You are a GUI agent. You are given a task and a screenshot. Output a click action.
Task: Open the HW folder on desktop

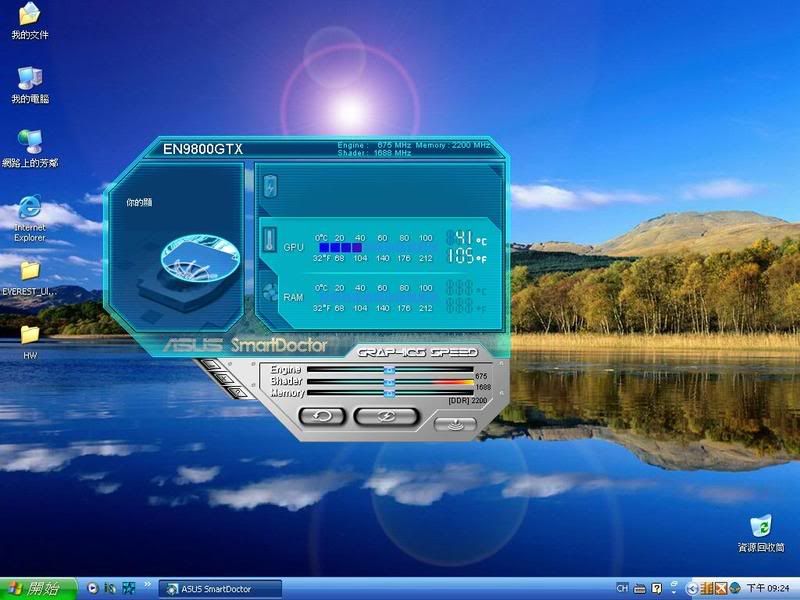[30, 334]
